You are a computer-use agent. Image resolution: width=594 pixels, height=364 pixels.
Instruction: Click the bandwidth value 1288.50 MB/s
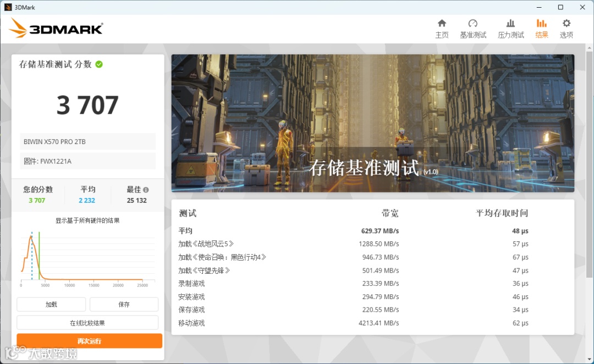379,244
